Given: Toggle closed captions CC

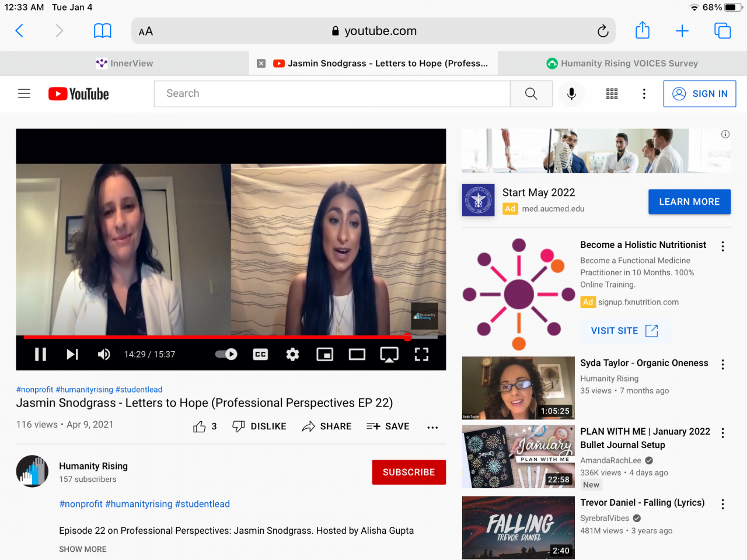Looking at the screenshot, I should pyautogui.click(x=260, y=354).
